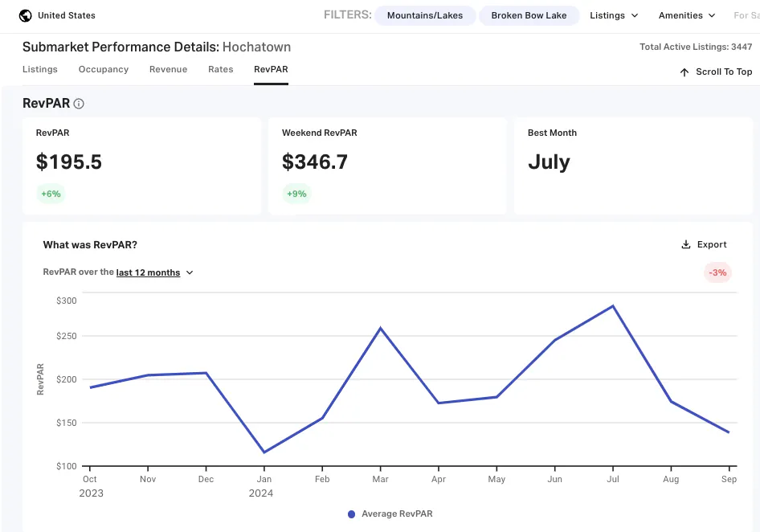Click the Average RevPAR legend dot

[x=351, y=514]
